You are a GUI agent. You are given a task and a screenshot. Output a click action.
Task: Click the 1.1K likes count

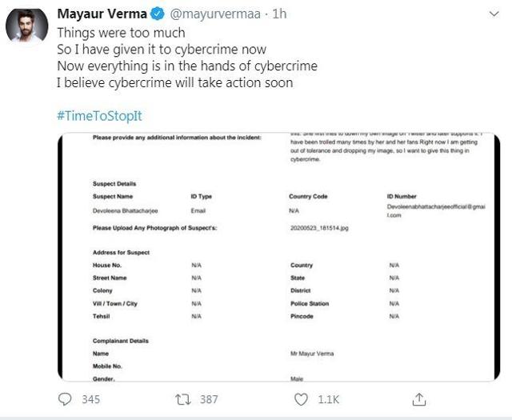point(329,399)
